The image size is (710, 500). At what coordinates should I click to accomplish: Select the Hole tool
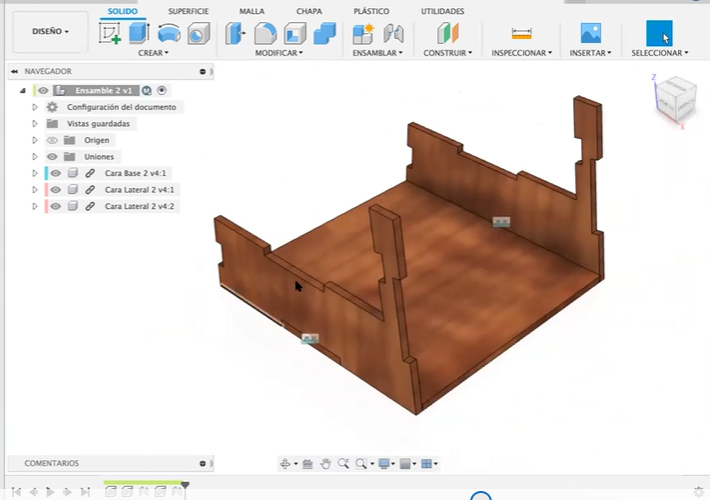click(198, 34)
